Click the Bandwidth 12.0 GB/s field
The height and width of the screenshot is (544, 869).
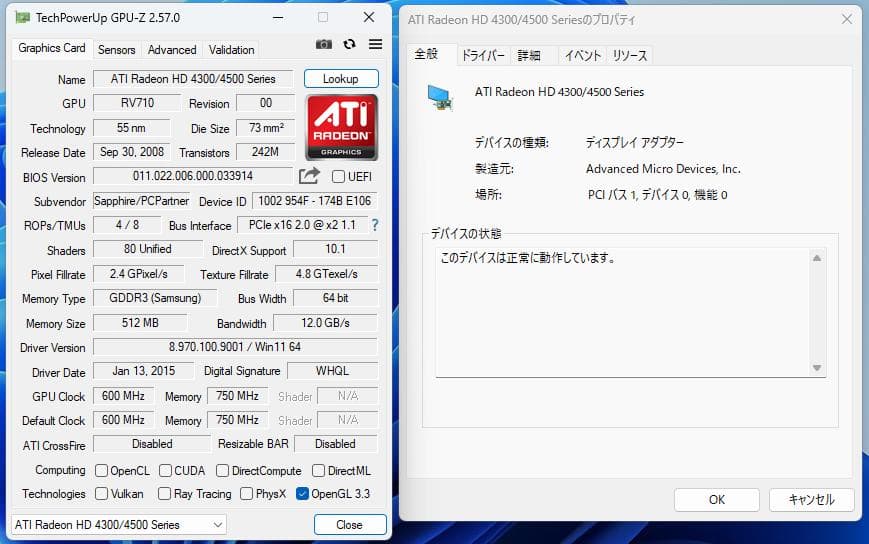[325, 322]
